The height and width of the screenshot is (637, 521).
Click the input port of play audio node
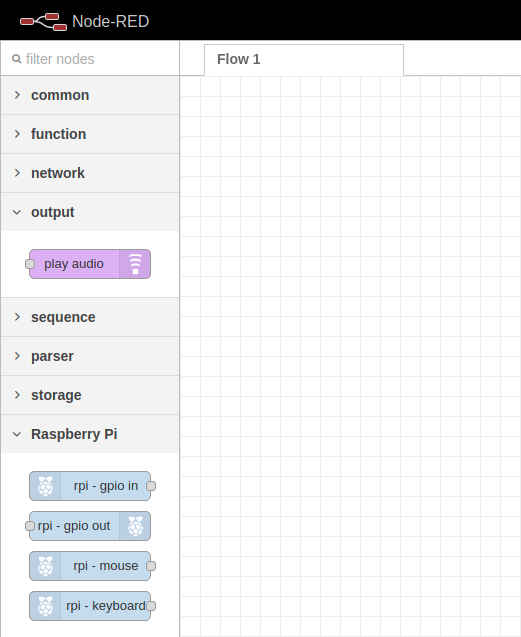[30, 264]
